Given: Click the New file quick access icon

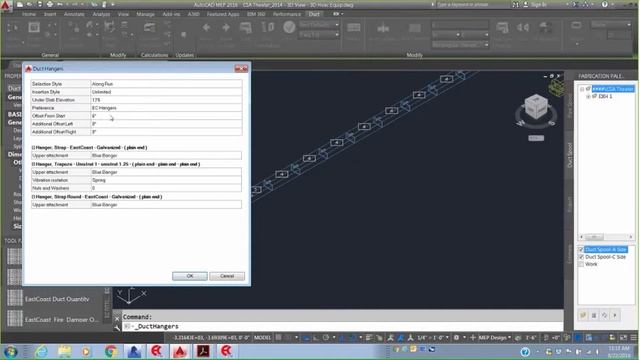Looking at the screenshot, I should coord(20,4).
